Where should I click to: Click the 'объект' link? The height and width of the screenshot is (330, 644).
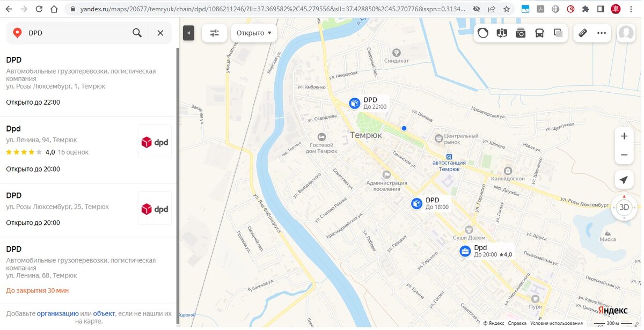pos(104,313)
